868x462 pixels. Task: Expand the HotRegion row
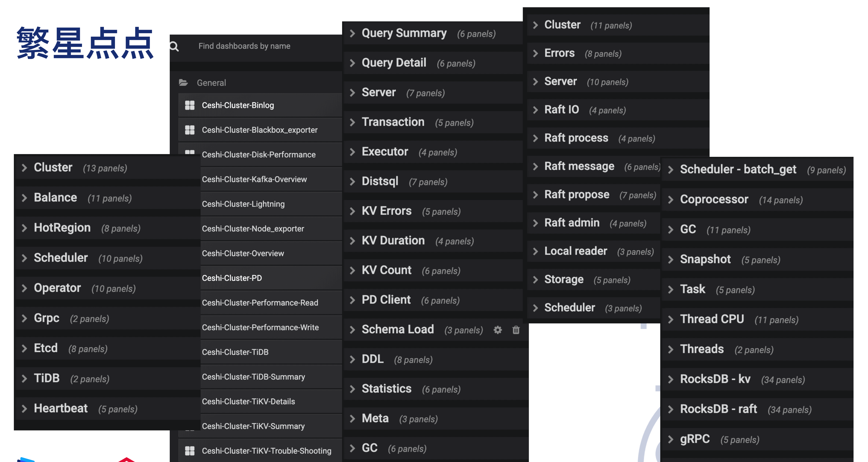point(108,228)
